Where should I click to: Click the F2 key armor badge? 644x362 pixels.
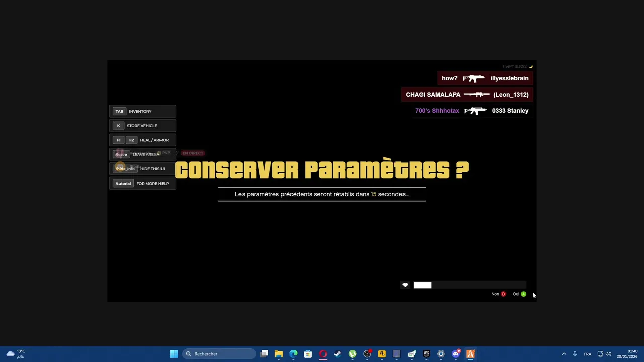pyautogui.click(x=131, y=140)
